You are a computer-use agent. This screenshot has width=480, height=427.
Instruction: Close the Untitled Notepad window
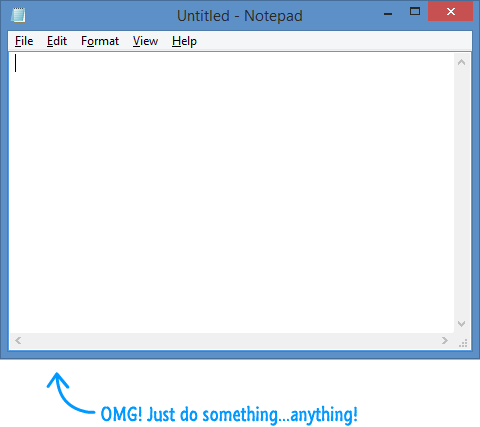(450, 12)
